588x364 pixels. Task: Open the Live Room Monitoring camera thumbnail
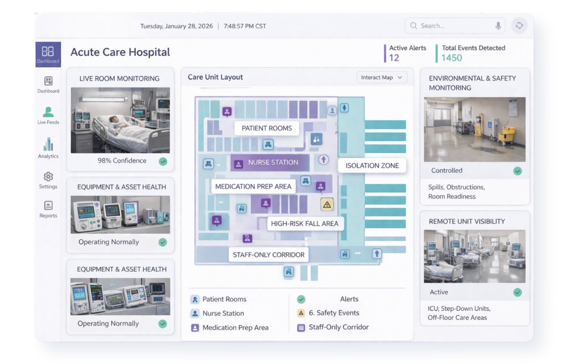coord(120,120)
